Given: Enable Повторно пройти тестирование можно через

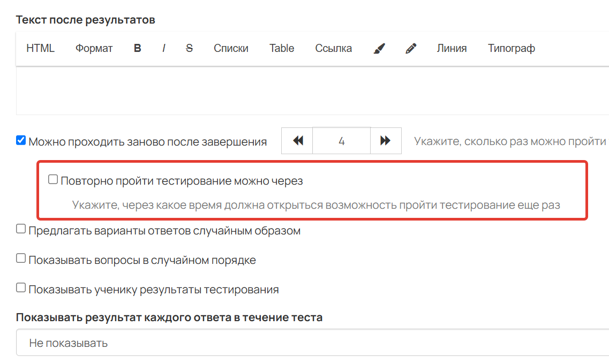Looking at the screenshot, I should (53, 179).
